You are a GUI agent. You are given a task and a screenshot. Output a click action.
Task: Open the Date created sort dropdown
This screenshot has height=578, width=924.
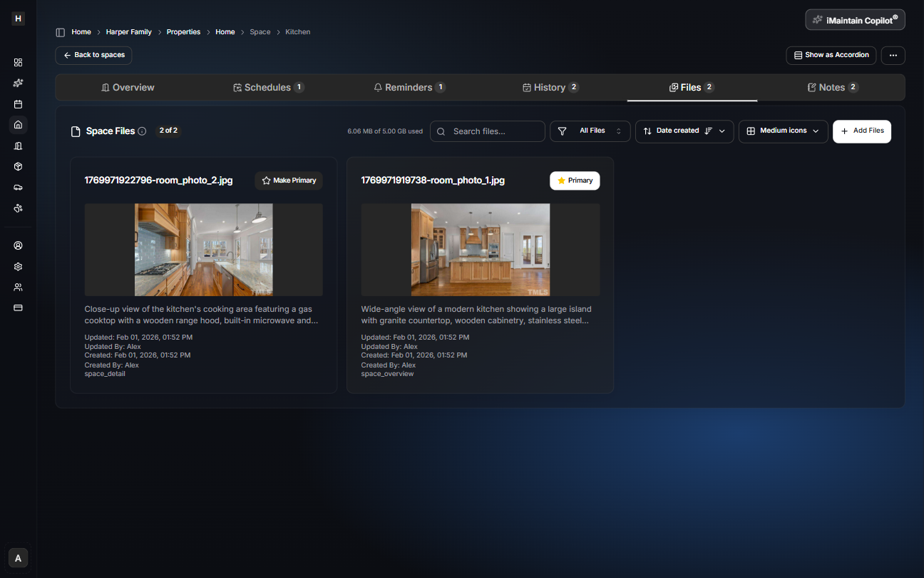click(x=683, y=131)
